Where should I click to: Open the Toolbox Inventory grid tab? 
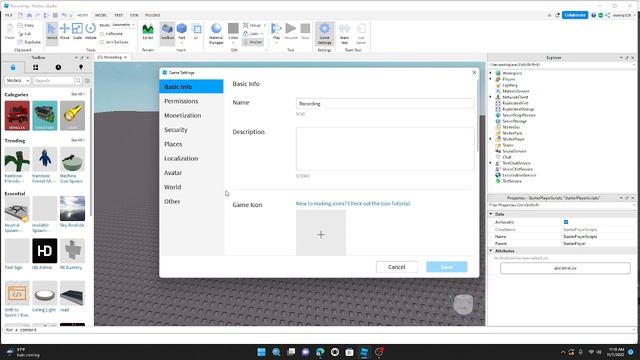pyautogui.click(x=36, y=67)
